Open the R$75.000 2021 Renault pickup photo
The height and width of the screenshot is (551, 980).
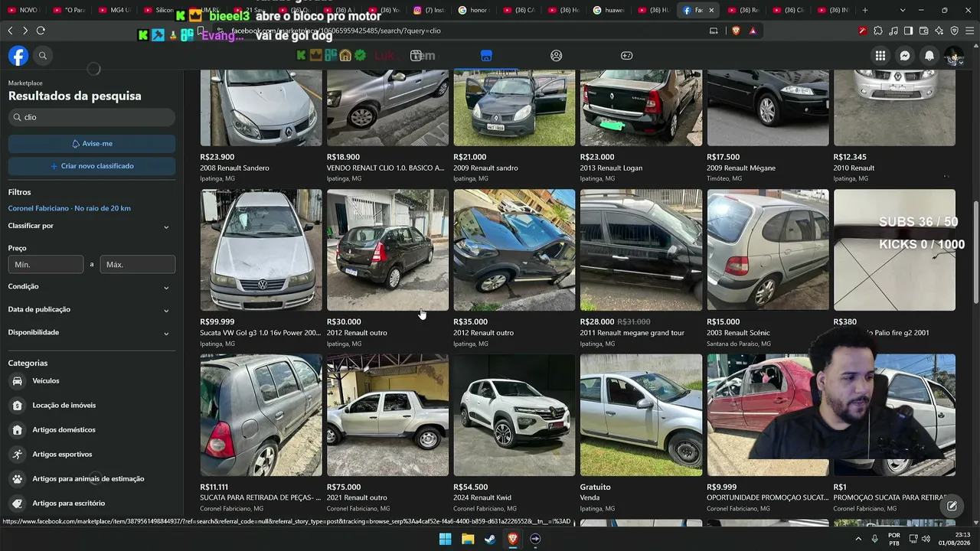point(387,415)
